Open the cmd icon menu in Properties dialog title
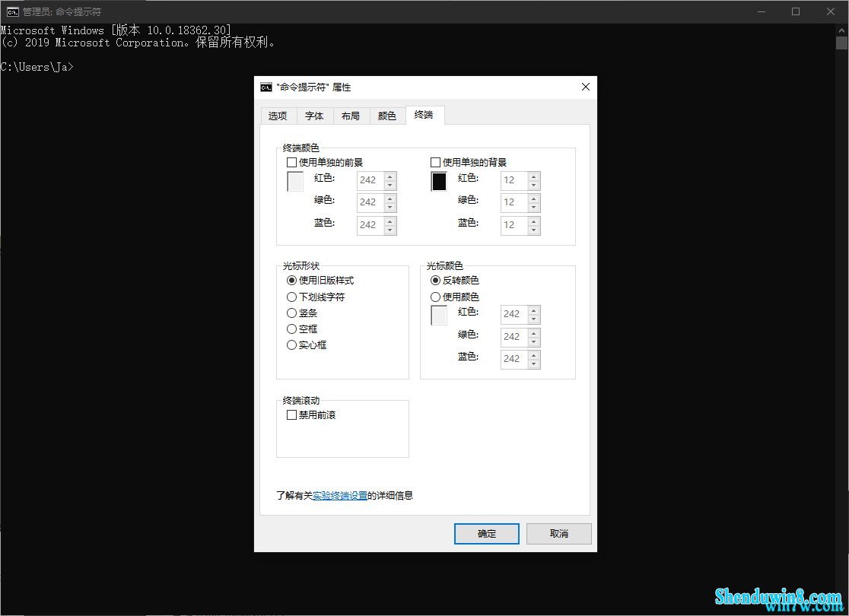The height and width of the screenshot is (616, 849). (x=266, y=87)
